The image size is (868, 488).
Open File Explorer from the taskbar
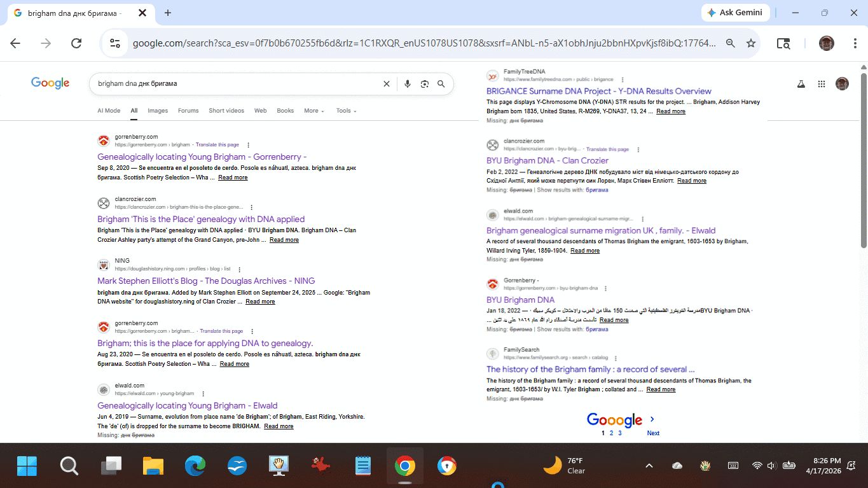coord(153,466)
